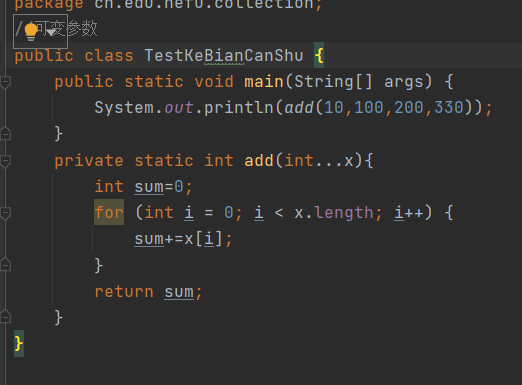Click 'package' keyword at top
Viewport: 522px width, 385px height.
pyautogui.click(x=49, y=5)
